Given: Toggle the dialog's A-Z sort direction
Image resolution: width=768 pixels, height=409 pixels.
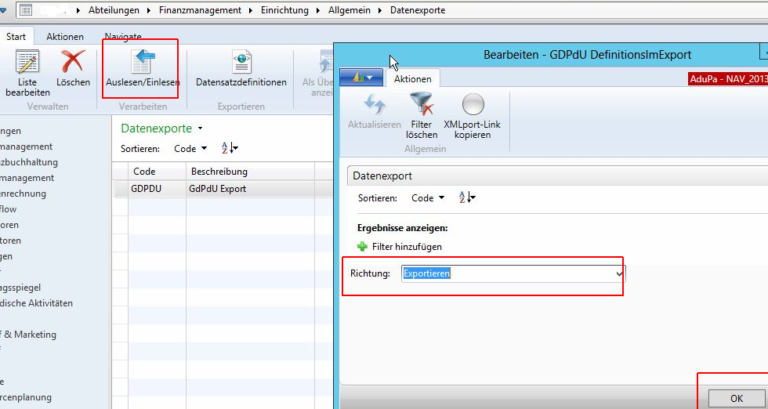Looking at the screenshot, I should (x=466, y=198).
